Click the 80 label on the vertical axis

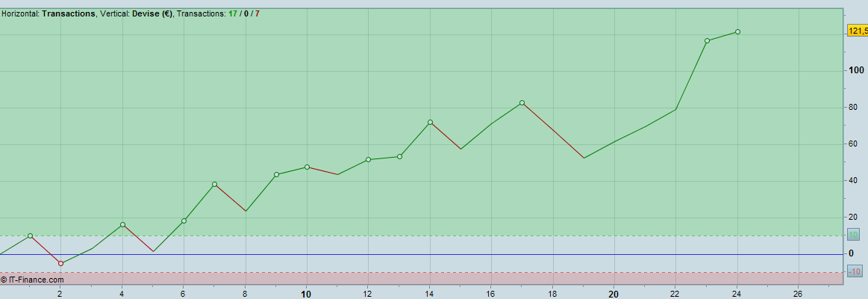(854, 107)
